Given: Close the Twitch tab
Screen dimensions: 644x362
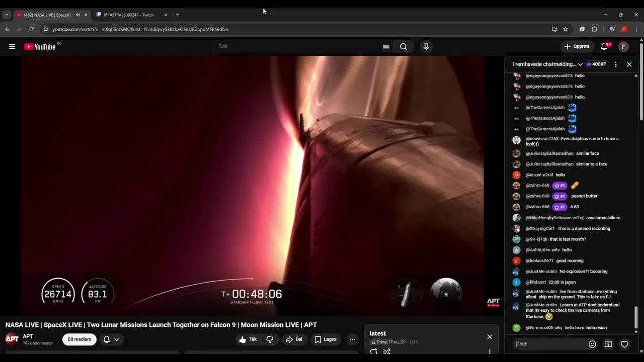Looking at the screenshot, I should (166, 15).
